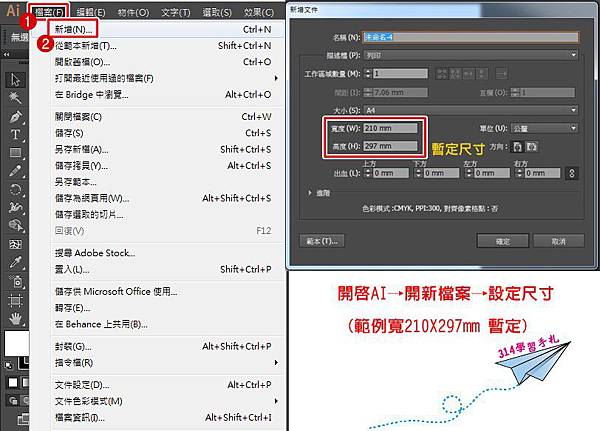Click the 高度 (Height) 297 mm field

[390, 146]
